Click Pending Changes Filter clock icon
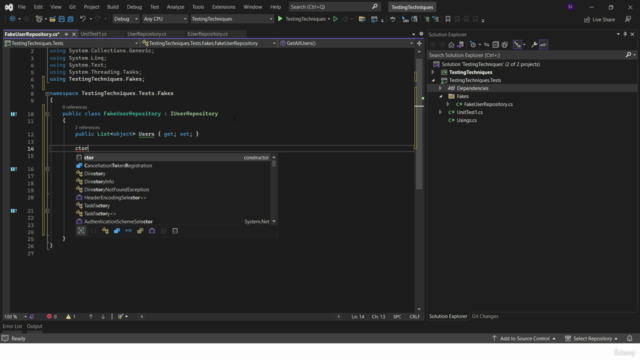The image size is (640, 360). click(x=473, y=45)
